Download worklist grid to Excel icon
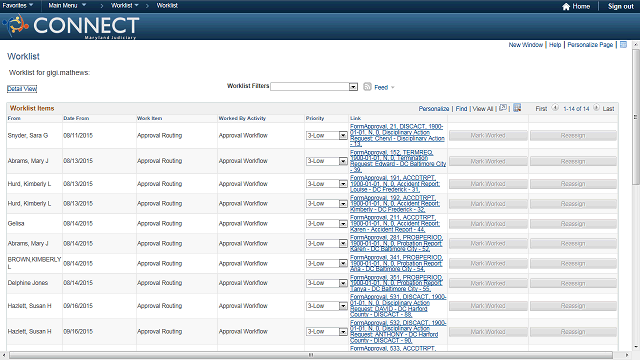Viewport: 640px width, 360px height. [517, 108]
